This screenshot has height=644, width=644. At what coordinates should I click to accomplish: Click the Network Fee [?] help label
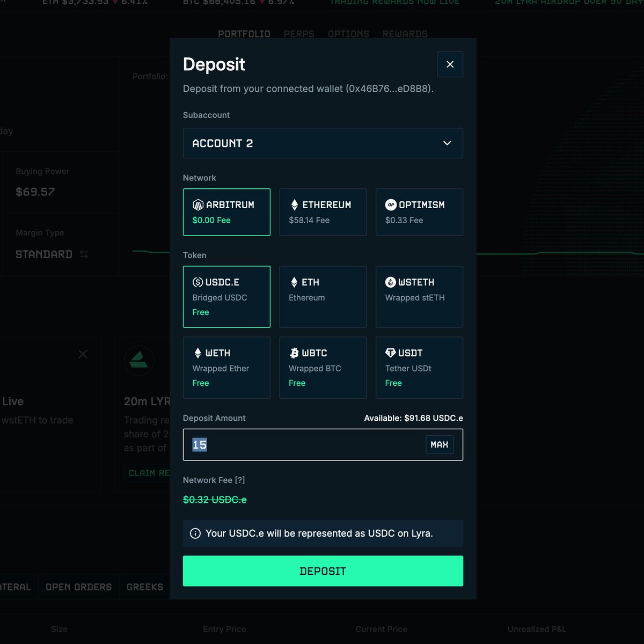point(214,480)
